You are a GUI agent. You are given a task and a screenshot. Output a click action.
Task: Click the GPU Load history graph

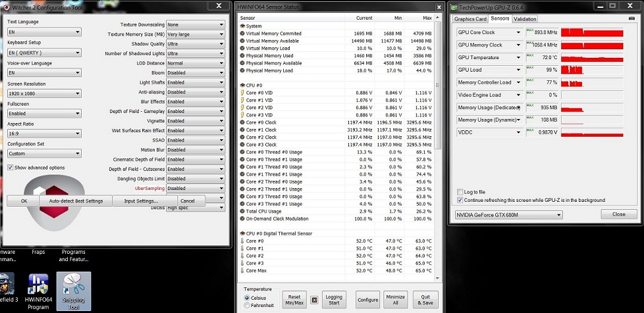(x=592, y=70)
